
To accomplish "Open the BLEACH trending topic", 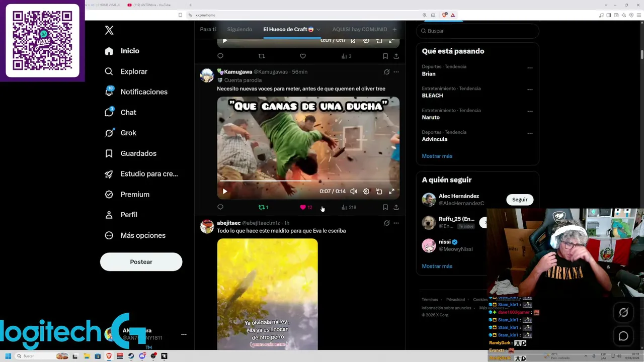I will 432,96.
